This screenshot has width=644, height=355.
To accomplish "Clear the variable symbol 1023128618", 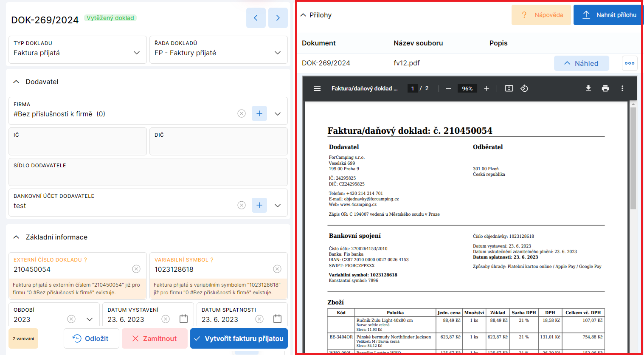I will click(277, 269).
